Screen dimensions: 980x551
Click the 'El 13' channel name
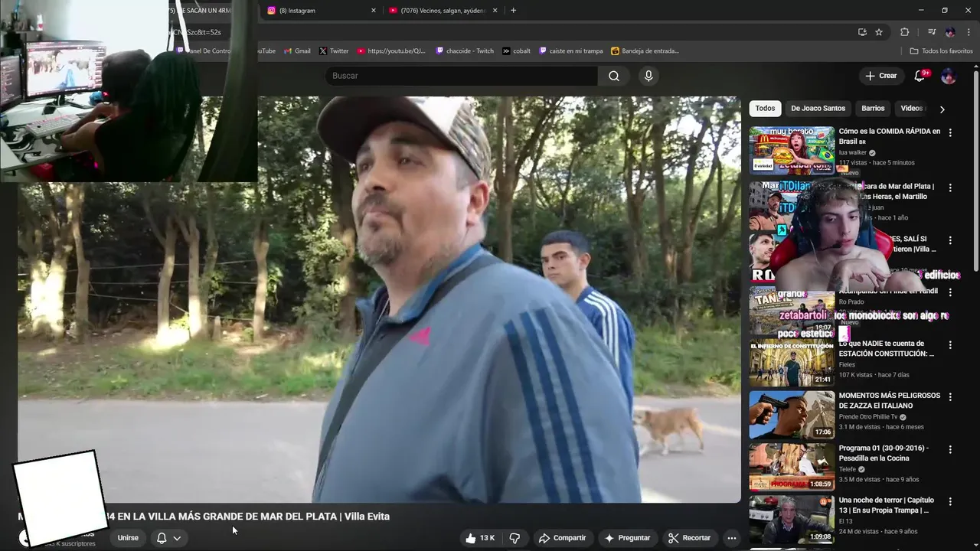(845, 521)
